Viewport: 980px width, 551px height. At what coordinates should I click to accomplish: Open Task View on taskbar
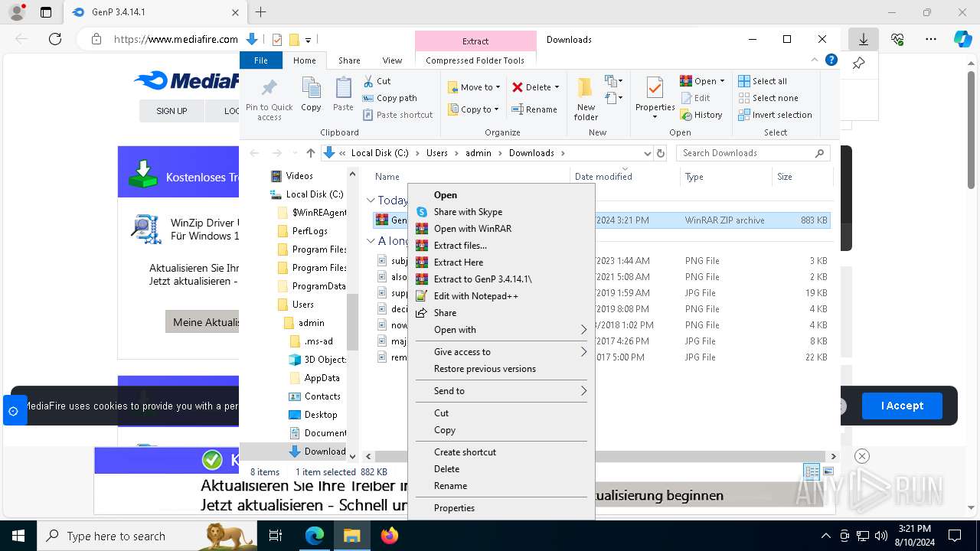[x=276, y=536]
